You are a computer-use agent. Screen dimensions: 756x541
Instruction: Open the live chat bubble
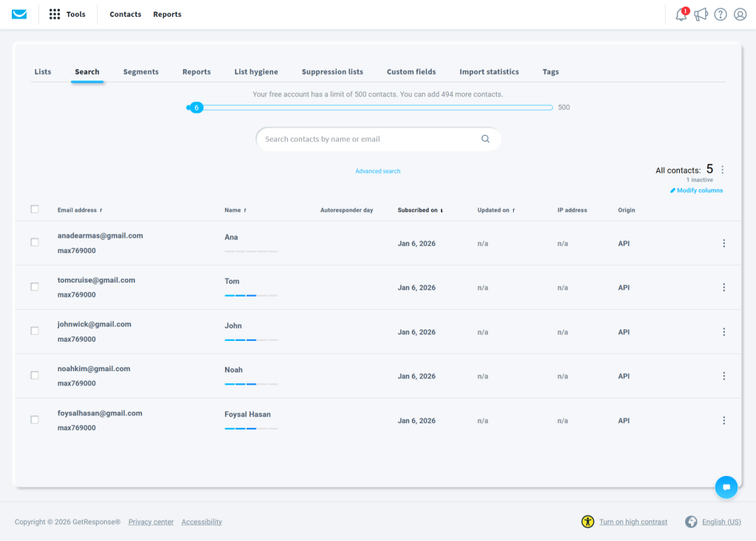click(x=726, y=487)
